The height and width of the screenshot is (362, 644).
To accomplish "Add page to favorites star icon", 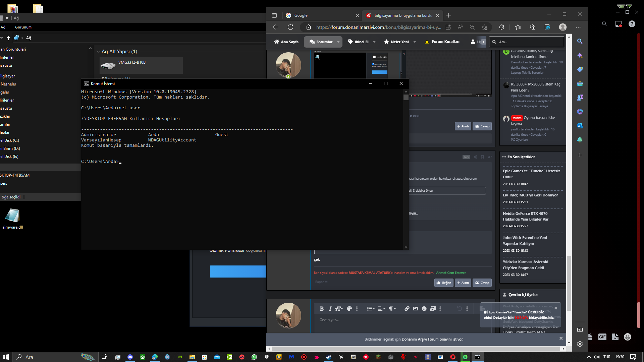I will point(484,27).
